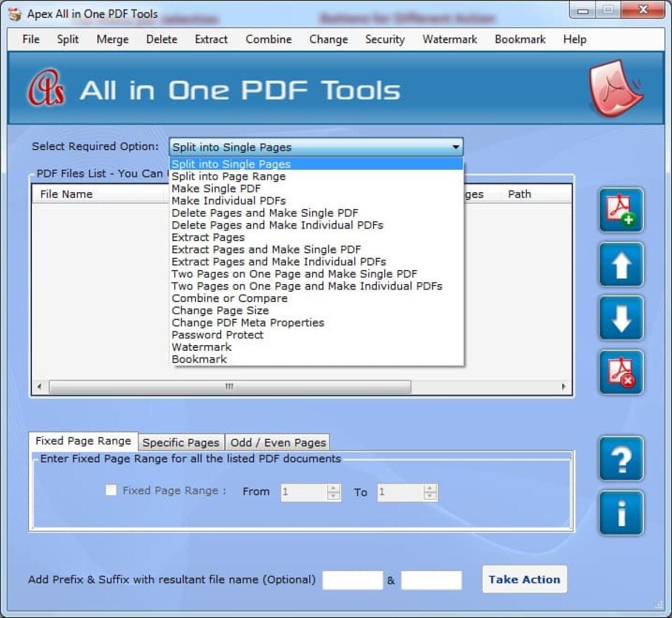Switch to the Odd / Even Pages tab

pyautogui.click(x=277, y=442)
